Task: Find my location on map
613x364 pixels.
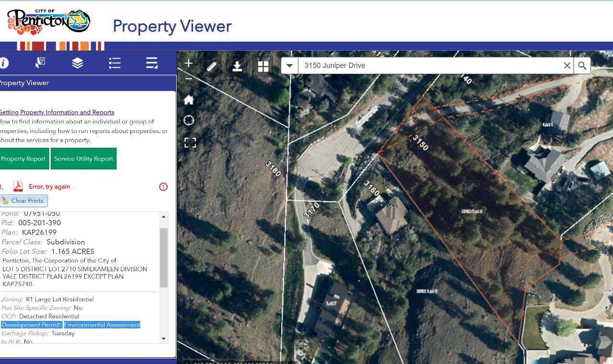Action: (189, 121)
